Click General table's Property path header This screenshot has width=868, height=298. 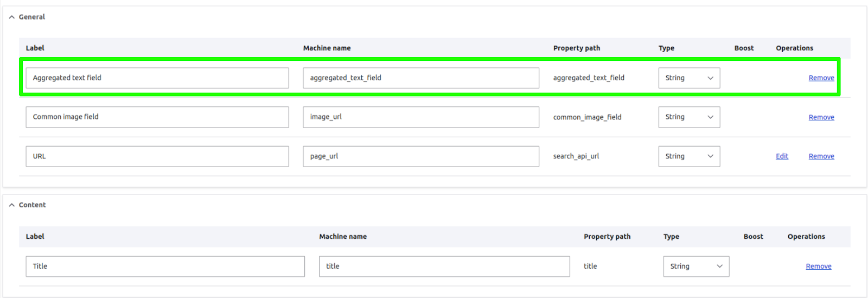[576, 48]
